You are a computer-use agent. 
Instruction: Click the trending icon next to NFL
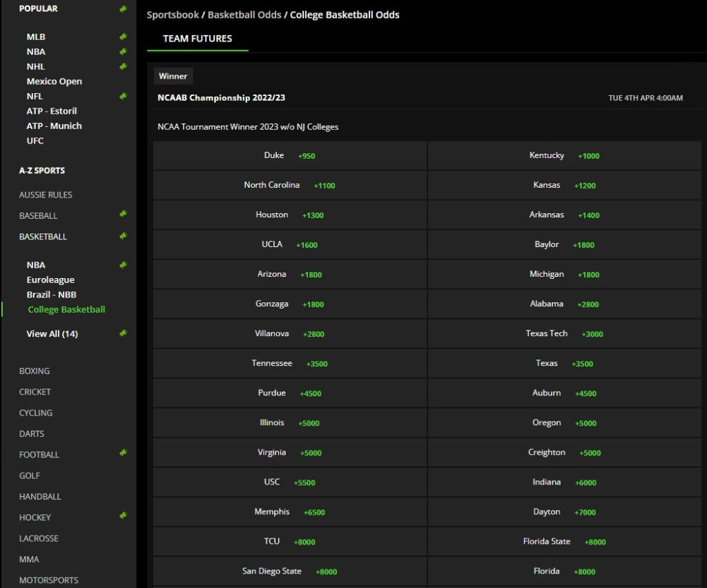tap(124, 96)
